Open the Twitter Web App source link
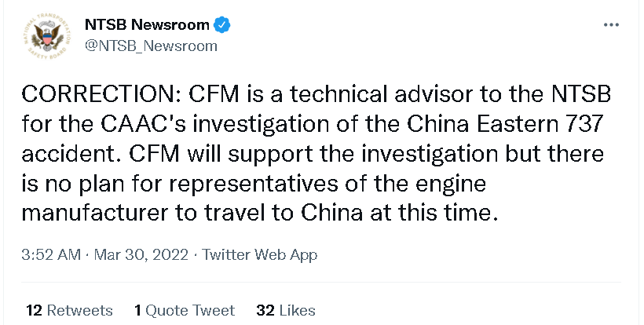 pyautogui.click(x=260, y=255)
